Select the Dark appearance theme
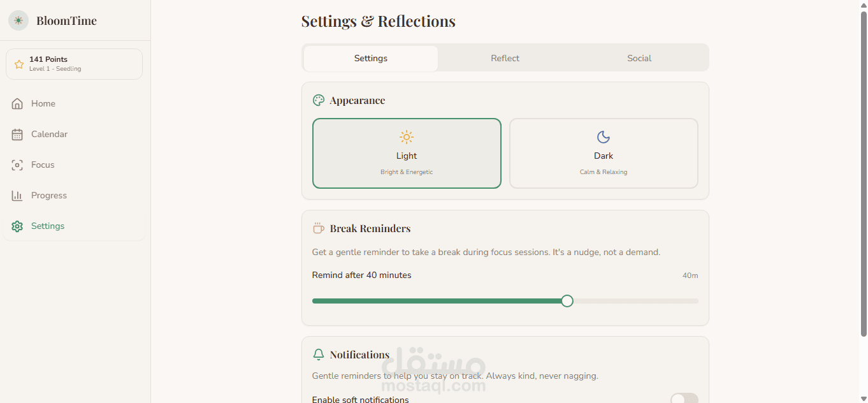Image resolution: width=868 pixels, height=403 pixels. point(604,153)
